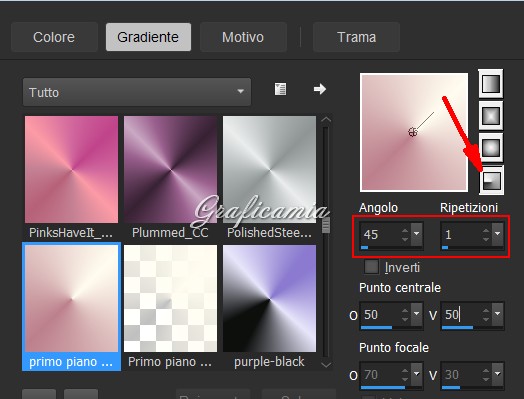Click the center point crosshair in preview
The image size is (524, 399).
tap(413, 132)
